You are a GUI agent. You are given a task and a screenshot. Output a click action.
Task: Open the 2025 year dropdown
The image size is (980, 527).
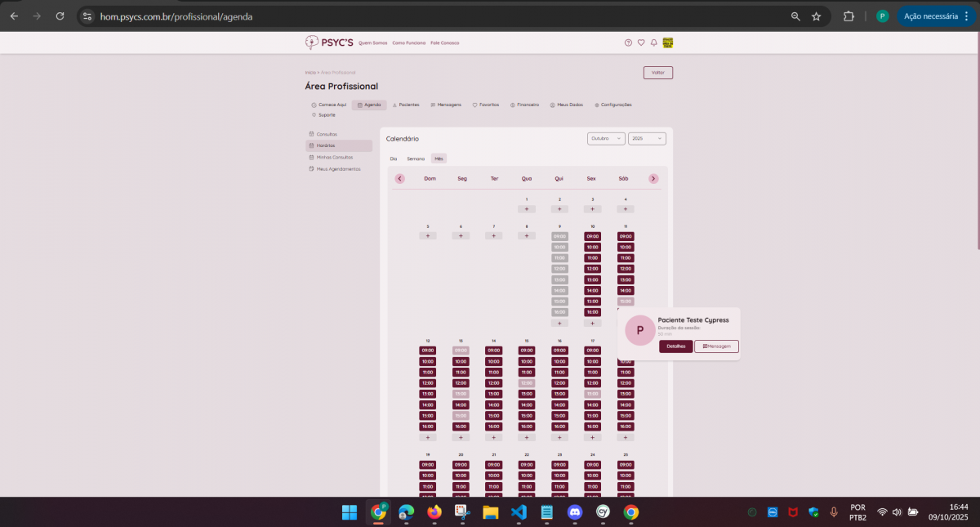(x=646, y=139)
